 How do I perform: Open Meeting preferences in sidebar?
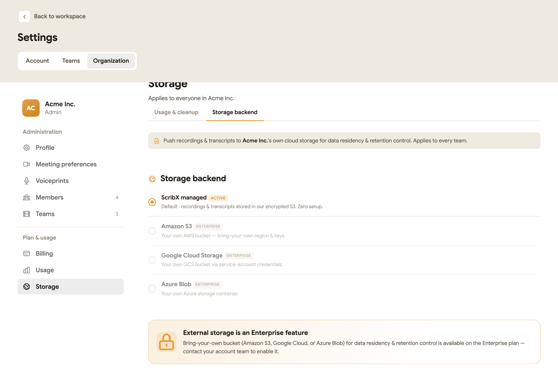click(x=70, y=164)
